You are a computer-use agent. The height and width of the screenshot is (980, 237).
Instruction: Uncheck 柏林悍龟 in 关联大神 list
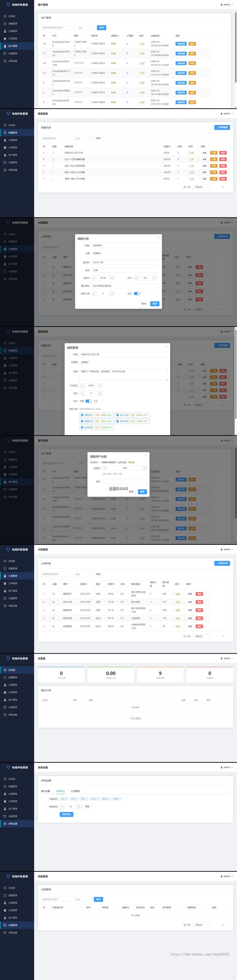tap(82, 427)
